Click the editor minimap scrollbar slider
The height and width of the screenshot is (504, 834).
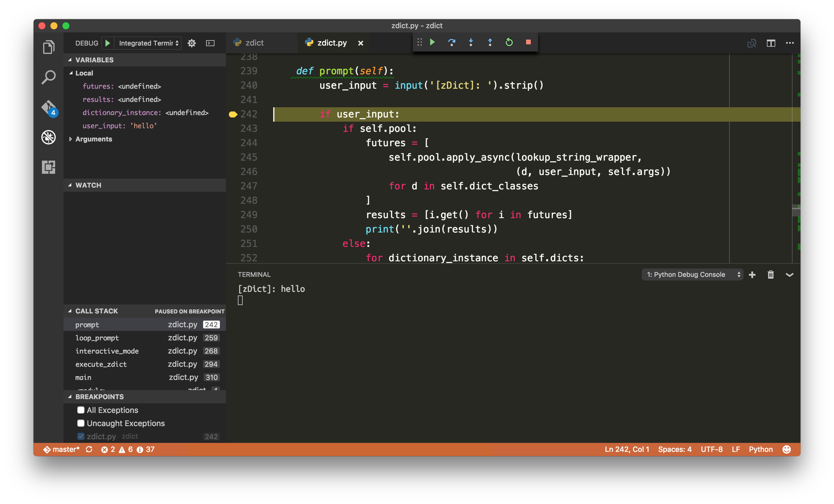coord(796,210)
